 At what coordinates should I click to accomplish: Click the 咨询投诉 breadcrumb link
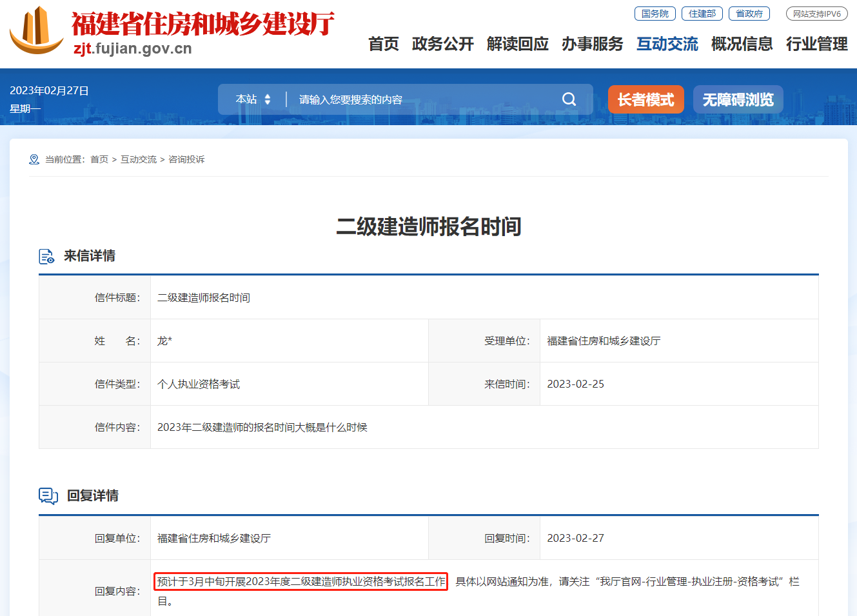tap(186, 159)
